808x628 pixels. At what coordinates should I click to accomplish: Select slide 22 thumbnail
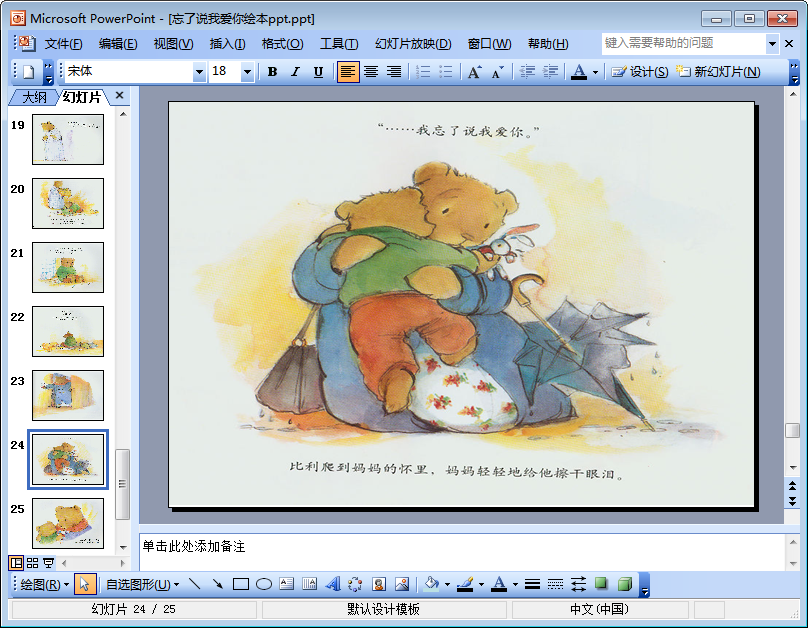[68, 331]
